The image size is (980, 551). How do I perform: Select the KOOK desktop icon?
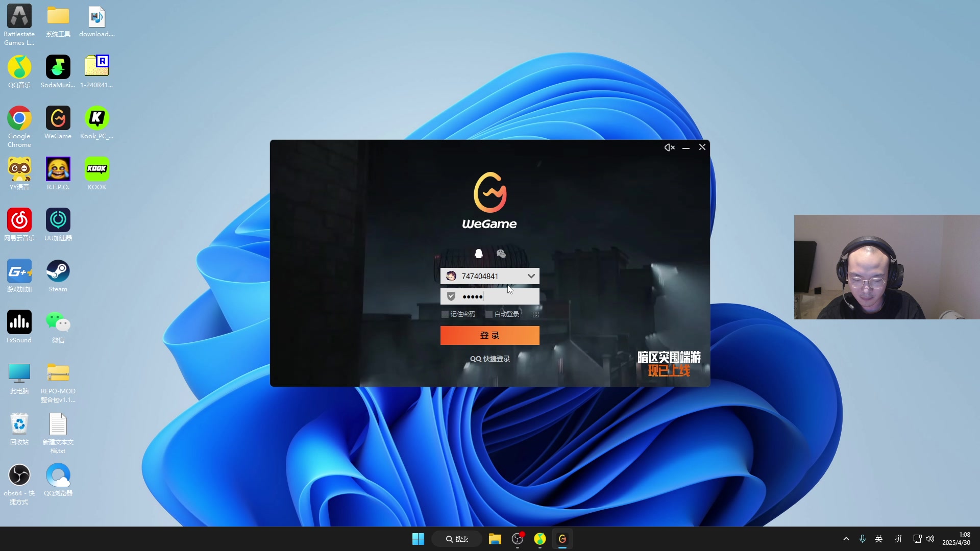pyautogui.click(x=97, y=174)
